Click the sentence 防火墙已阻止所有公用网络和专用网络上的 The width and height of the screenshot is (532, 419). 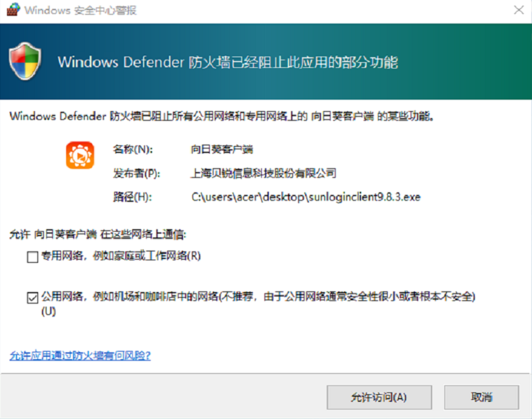click(208, 116)
